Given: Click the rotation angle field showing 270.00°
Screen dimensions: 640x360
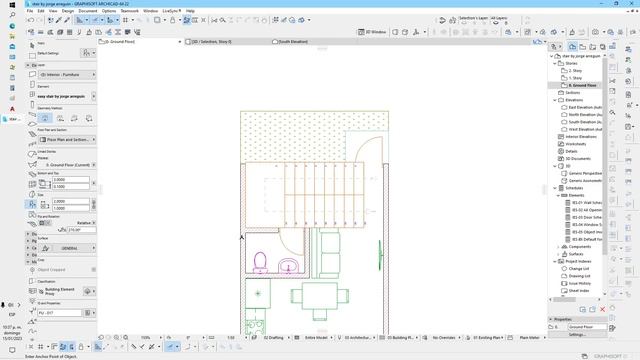Looking at the screenshot, I should coord(82,230).
